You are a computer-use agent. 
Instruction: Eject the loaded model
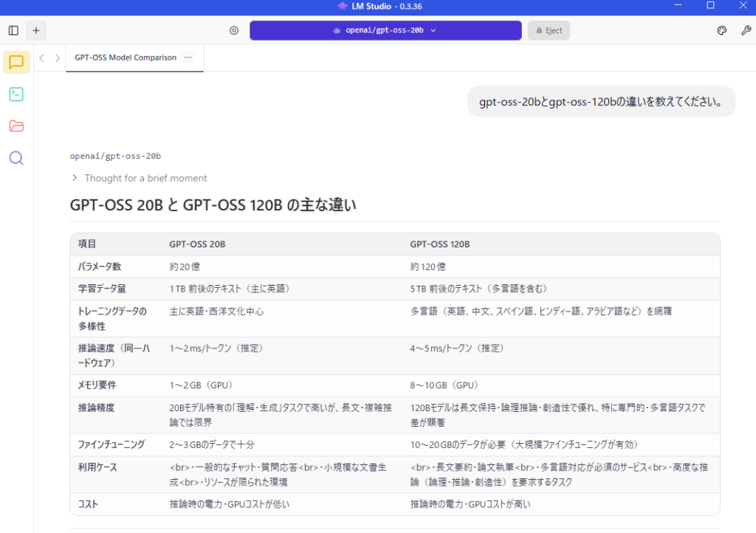[549, 30]
